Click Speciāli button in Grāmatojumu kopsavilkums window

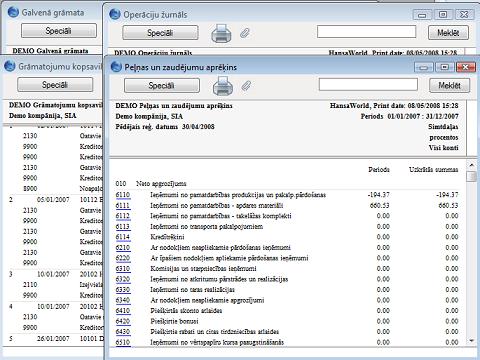click(55, 85)
